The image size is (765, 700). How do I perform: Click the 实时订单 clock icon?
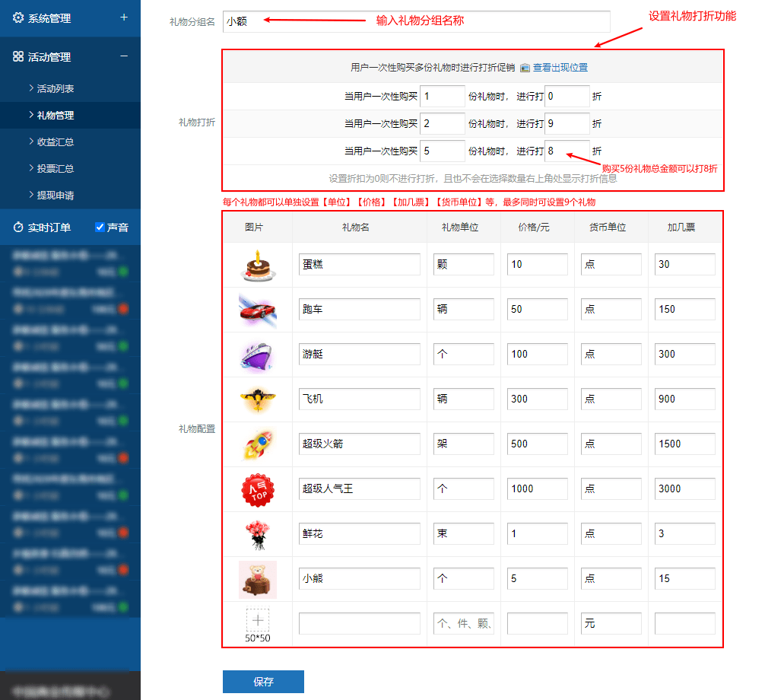tap(18, 227)
